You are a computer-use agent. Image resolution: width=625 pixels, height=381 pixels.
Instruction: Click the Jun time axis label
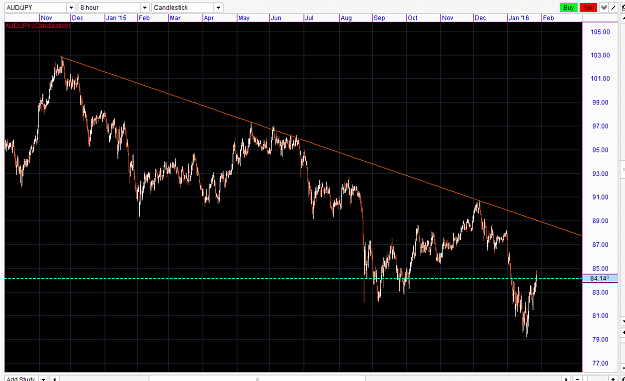(276, 18)
